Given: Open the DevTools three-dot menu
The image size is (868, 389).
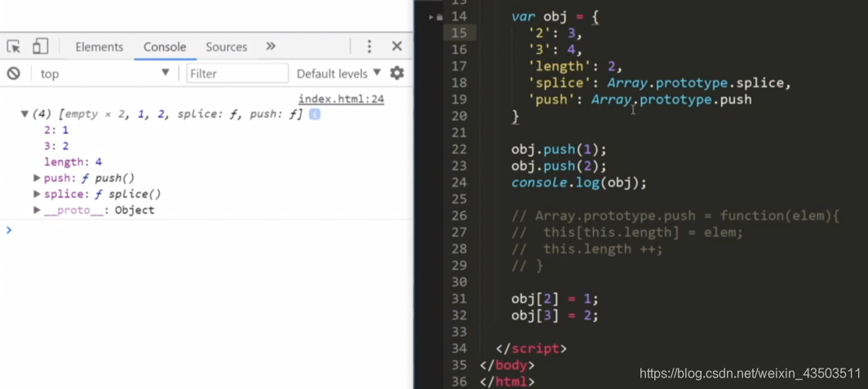Looking at the screenshot, I should tap(370, 46).
